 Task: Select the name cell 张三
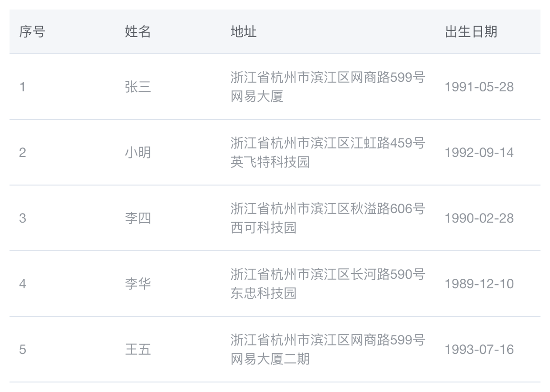[x=138, y=87]
